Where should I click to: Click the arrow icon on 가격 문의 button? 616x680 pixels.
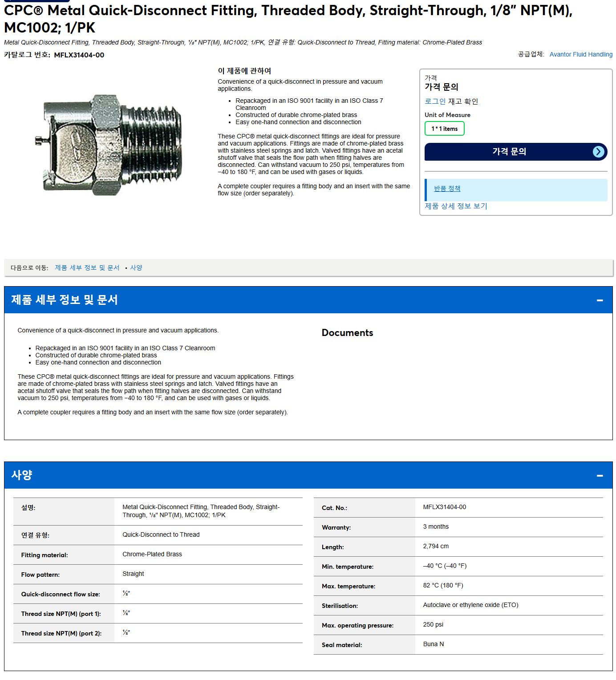(599, 152)
